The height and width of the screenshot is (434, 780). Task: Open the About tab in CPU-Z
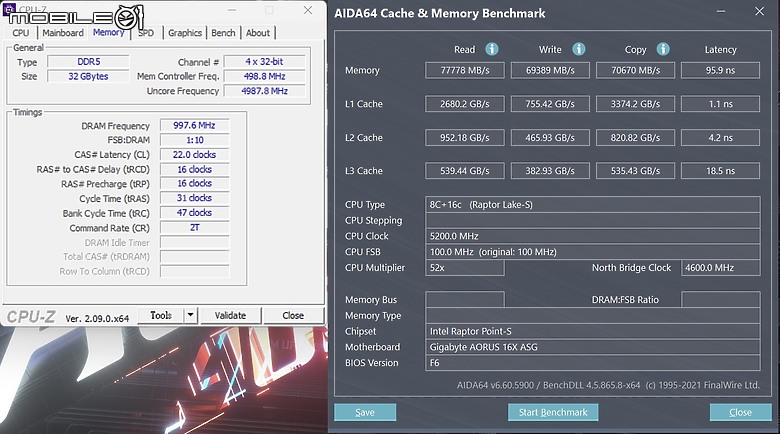[258, 33]
